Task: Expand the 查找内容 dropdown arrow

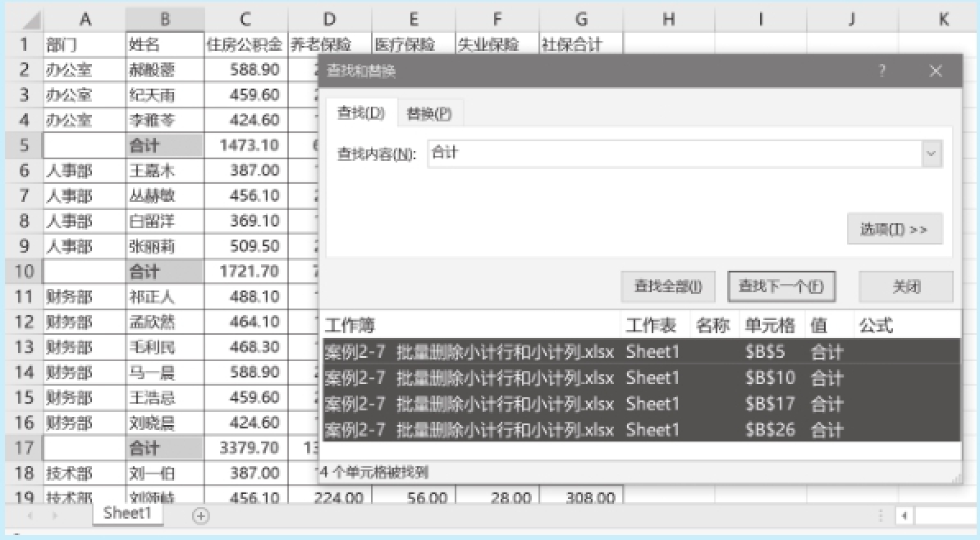Action: click(931, 153)
